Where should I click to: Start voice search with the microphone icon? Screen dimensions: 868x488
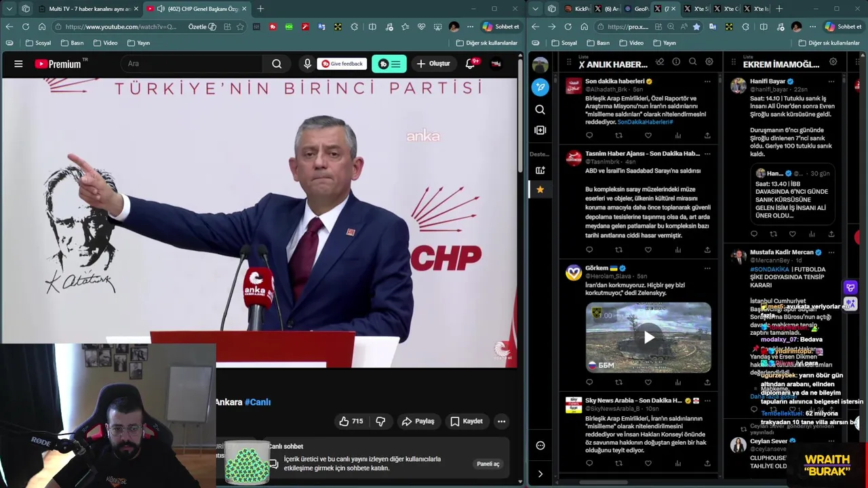(307, 64)
